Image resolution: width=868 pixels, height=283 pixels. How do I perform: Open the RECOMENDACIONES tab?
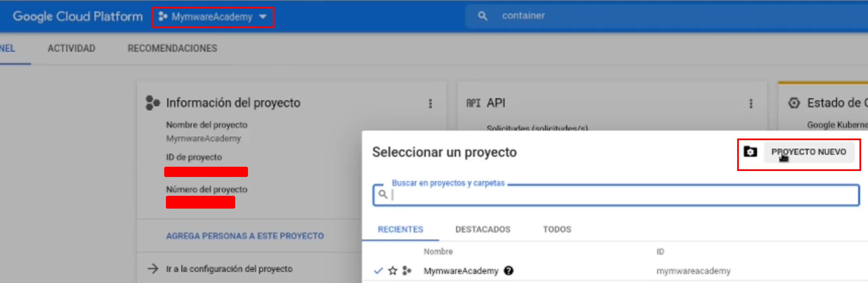(172, 48)
